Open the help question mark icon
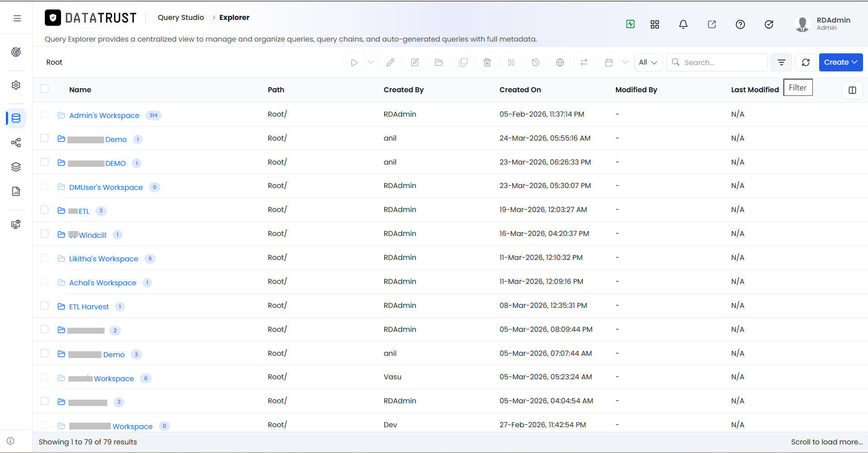Screen dimensions: 868x453 740,24
